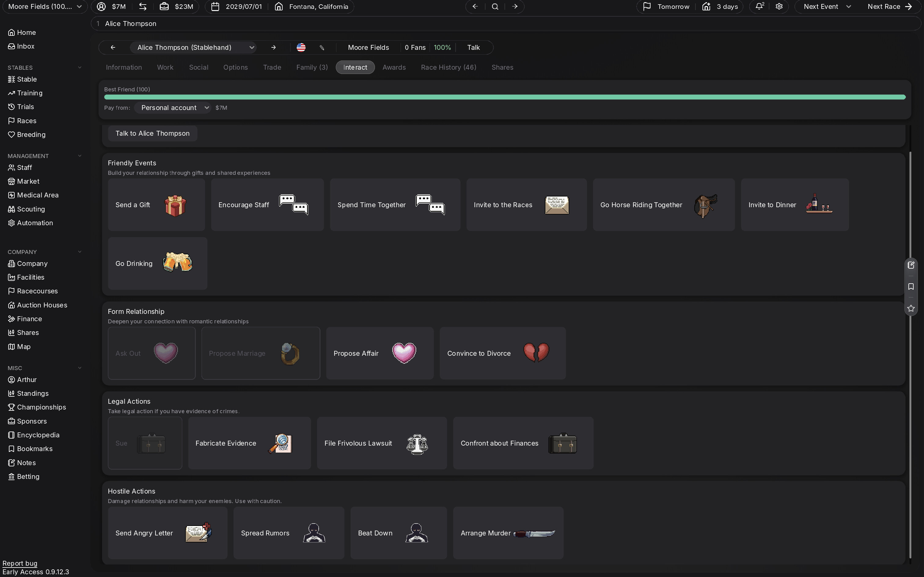This screenshot has height=577, width=924.
Task: Open the notifications bell icon
Action: (x=759, y=6)
